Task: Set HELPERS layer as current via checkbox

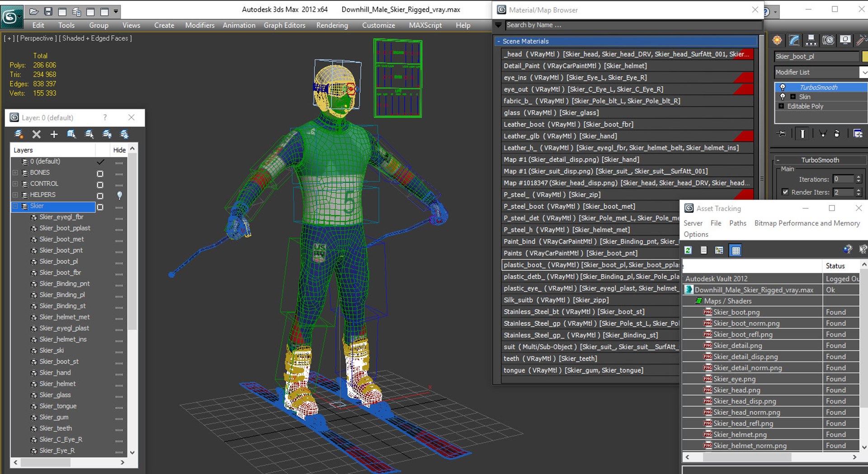Action: 100,196
